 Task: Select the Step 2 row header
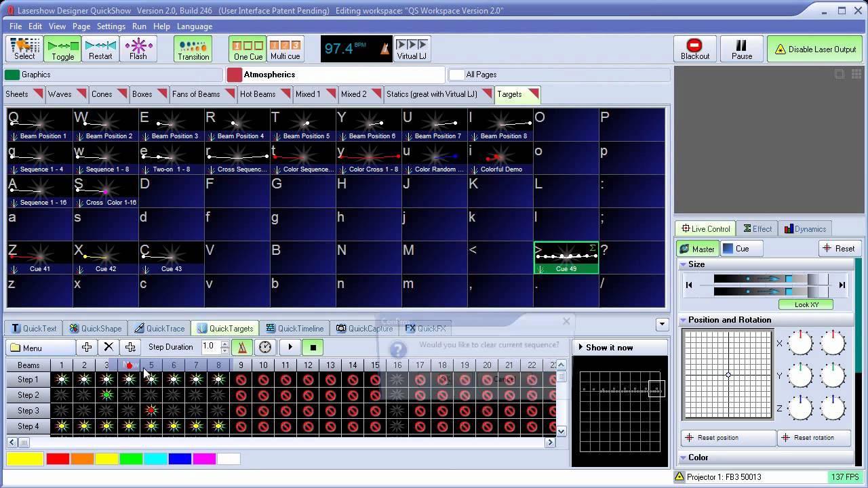pyautogui.click(x=28, y=395)
